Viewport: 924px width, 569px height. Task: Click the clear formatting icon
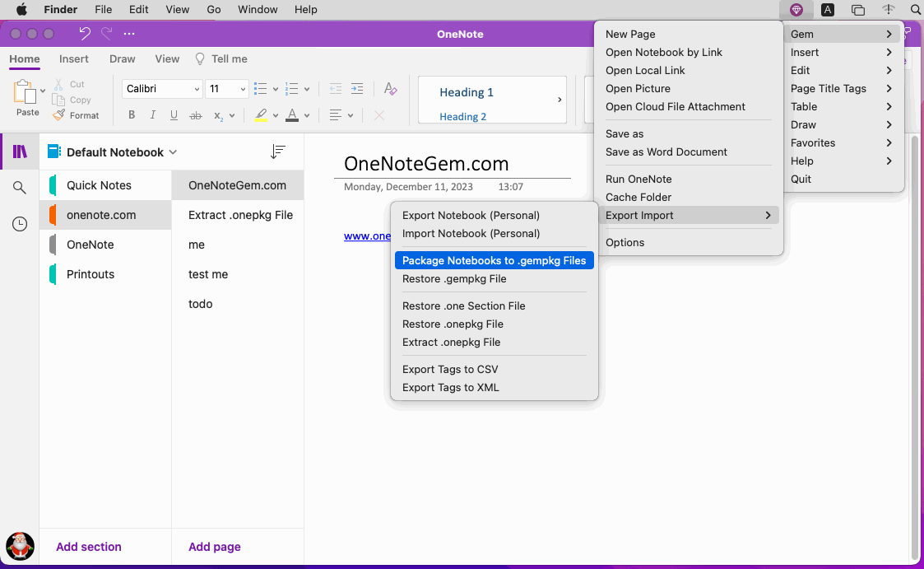pos(390,89)
